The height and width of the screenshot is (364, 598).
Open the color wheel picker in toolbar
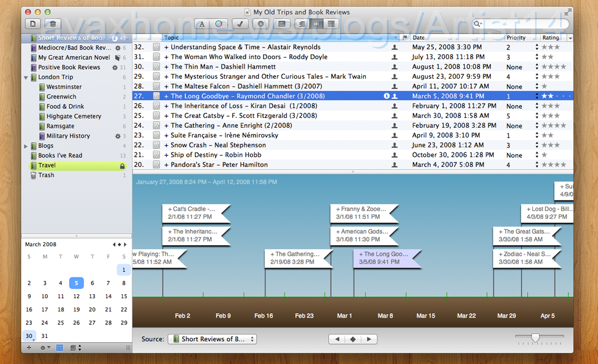point(218,24)
